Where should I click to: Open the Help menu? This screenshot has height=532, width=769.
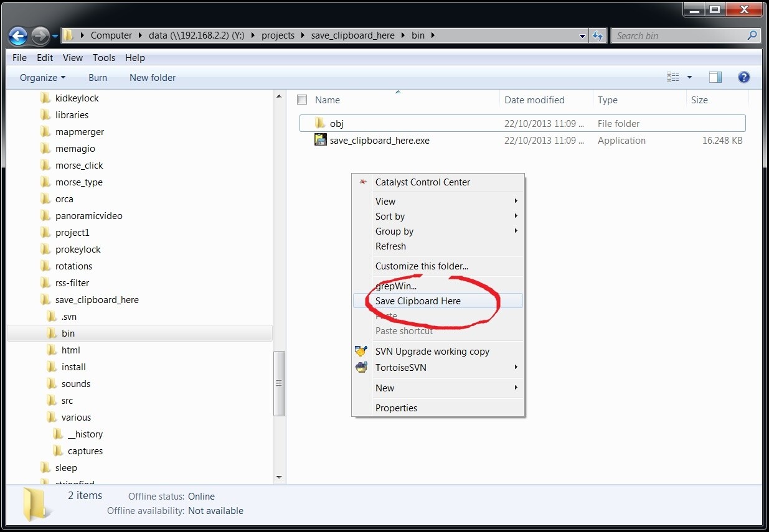coord(135,57)
